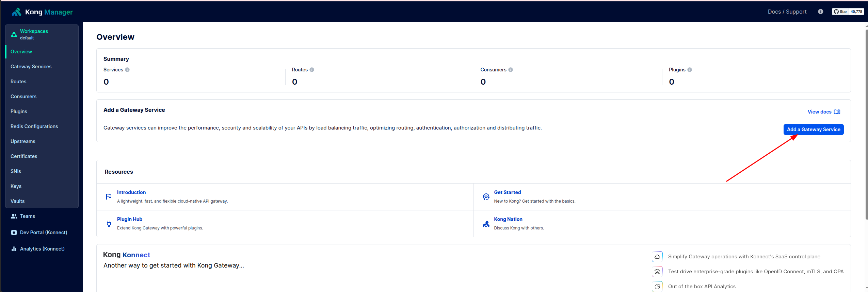The image size is (868, 292).
Task: Open Teams from the sidebar
Action: pos(27,216)
